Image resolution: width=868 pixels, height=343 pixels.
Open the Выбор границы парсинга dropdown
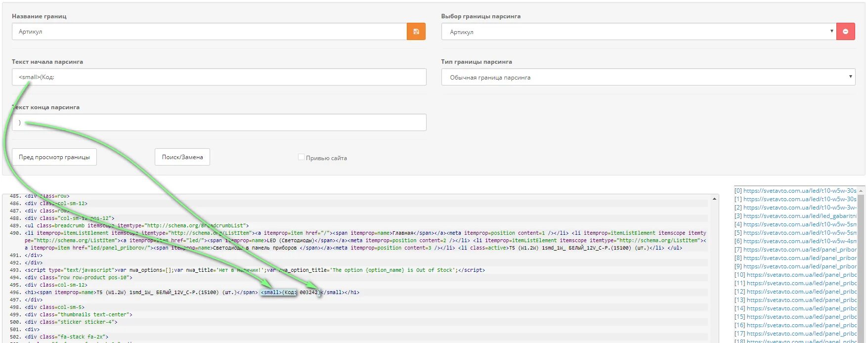[x=639, y=32]
